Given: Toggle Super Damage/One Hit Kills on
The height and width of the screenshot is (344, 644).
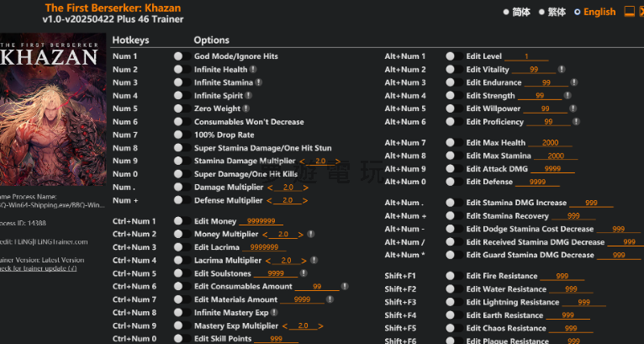Looking at the screenshot, I should (x=178, y=174).
